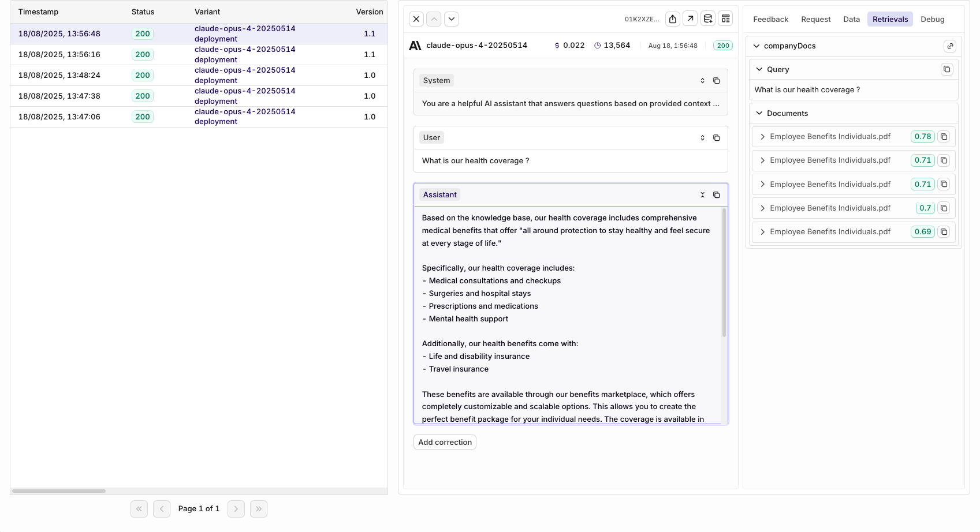Click the share log icon

tap(673, 19)
